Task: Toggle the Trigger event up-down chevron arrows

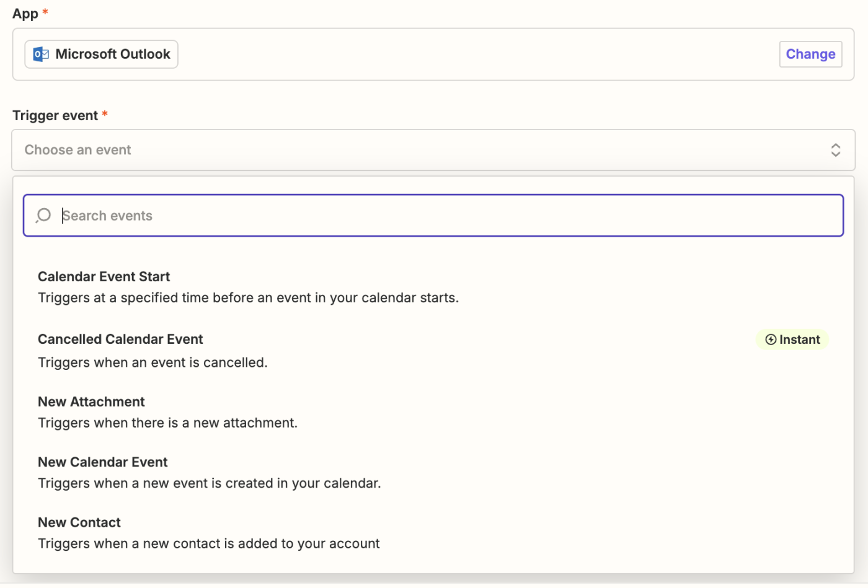Action: click(835, 150)
